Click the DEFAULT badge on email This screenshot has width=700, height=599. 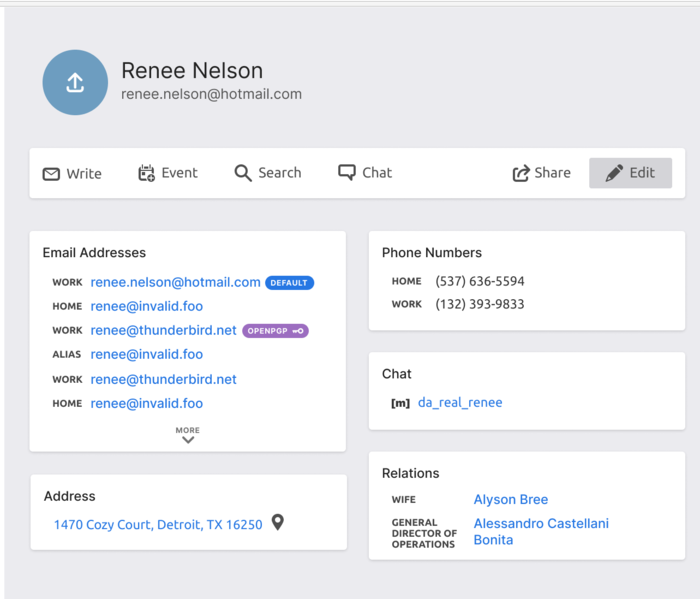click(x=289, y=283)
